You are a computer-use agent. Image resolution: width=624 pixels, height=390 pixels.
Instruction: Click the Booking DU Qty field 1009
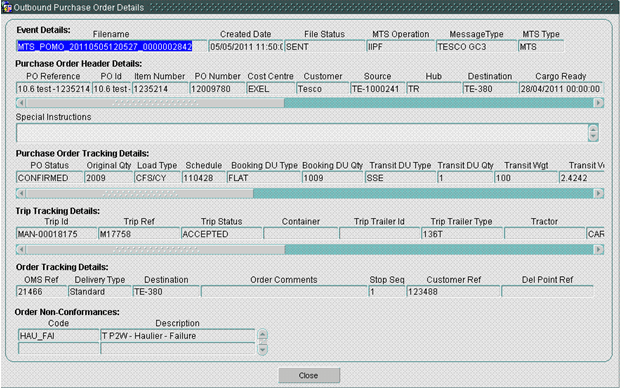click(333, 178)
